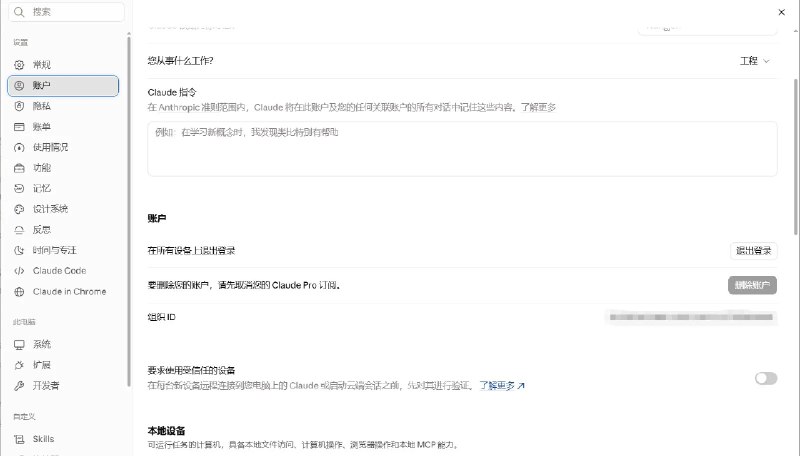Click the wrench icon beside 开发者

point(19,386)
